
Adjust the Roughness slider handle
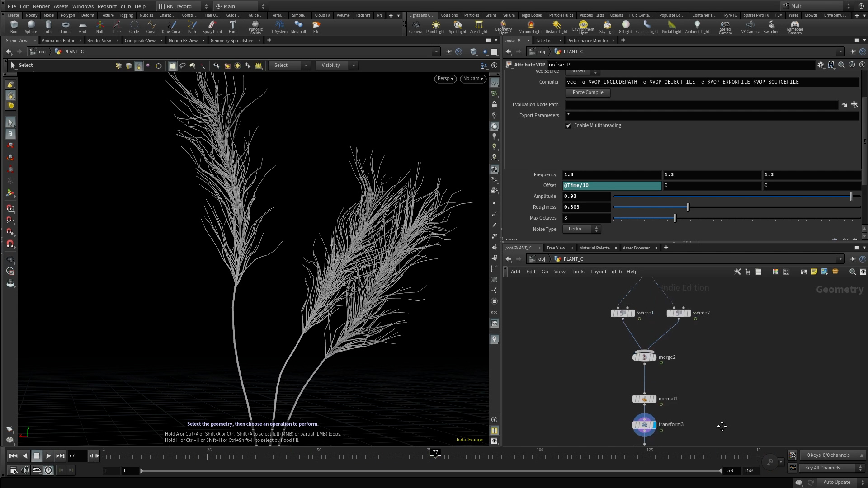coord(688,207)
